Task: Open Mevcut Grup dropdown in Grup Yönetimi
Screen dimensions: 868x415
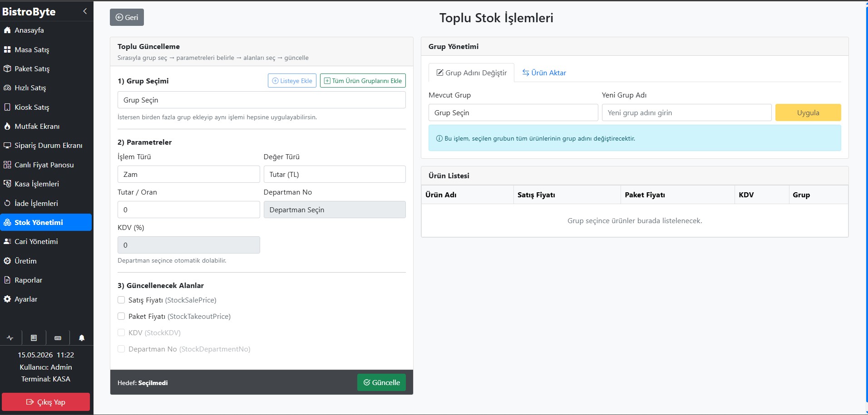Action: point(513,112)
